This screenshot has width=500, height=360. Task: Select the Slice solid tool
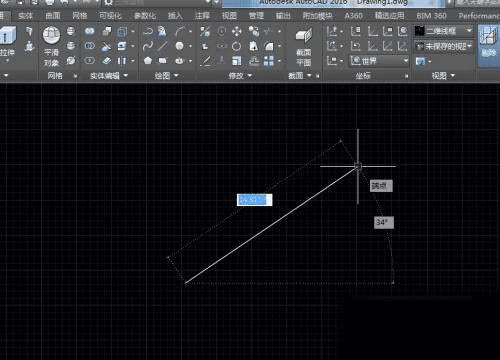(106, 46)
